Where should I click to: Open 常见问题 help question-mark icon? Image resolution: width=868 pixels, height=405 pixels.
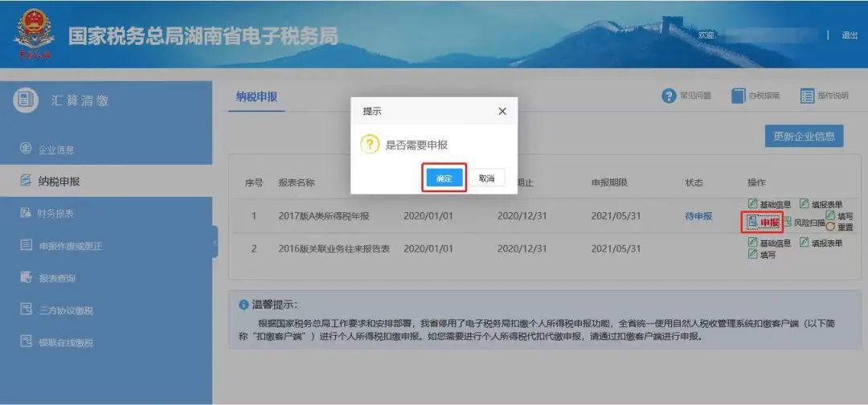tap(669, 96)
